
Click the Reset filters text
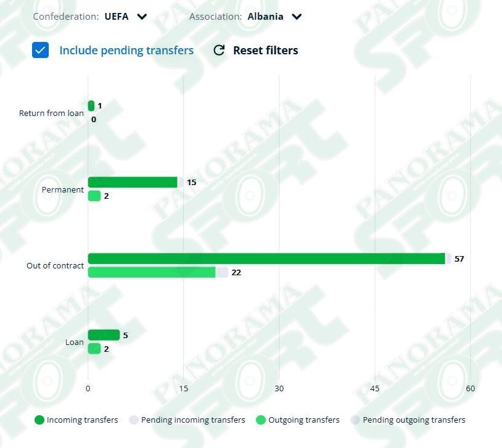(265, 51)
